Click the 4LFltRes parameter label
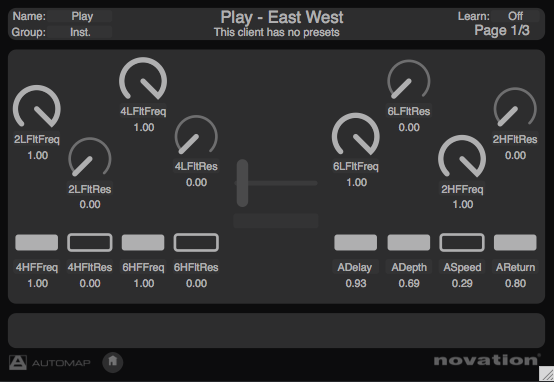The height and width of the screenshot is (382, 554). (x=196, y=166)
